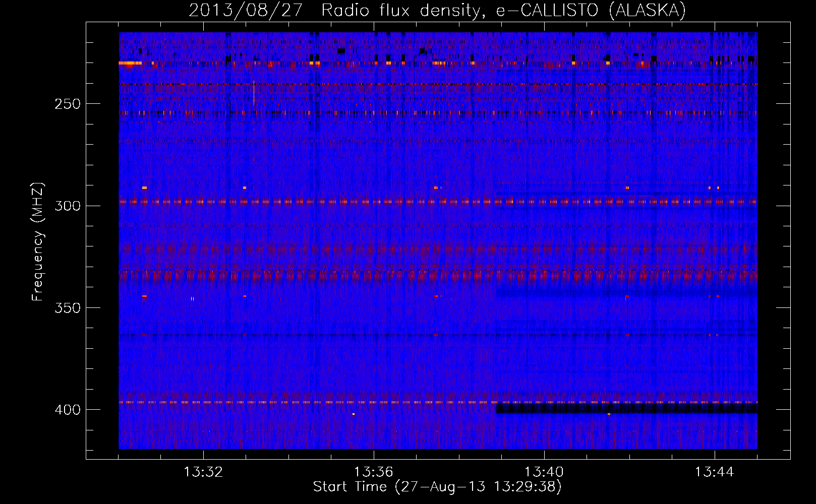The height and width of the screenshot is (504, 816).
Task: Click the 'Frequency (MHZ)' axis label
Action: pos(38,242)
